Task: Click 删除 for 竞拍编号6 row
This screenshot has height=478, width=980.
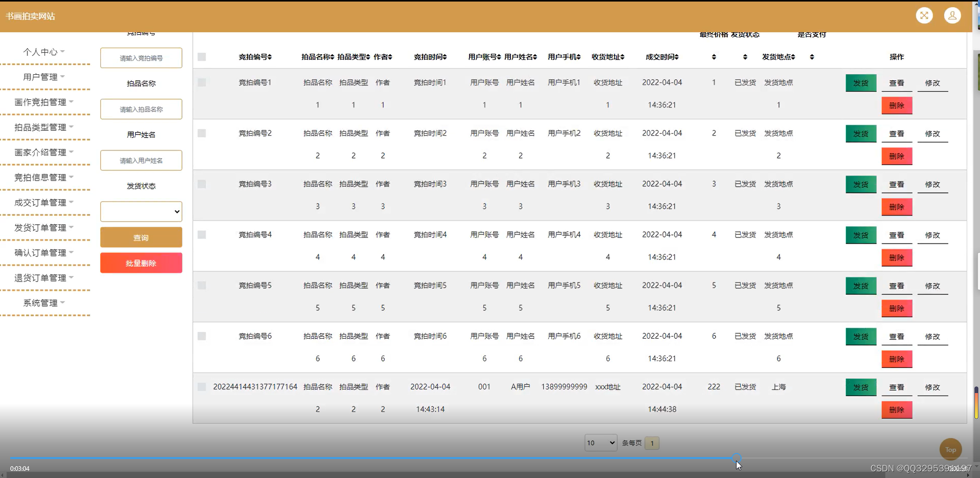Action: [x=897, y=359]
